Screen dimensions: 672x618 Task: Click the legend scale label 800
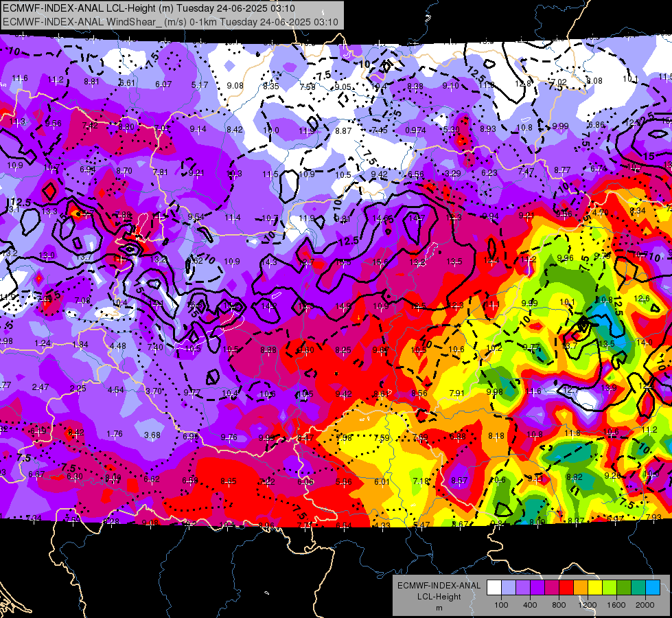click(559, 605)
